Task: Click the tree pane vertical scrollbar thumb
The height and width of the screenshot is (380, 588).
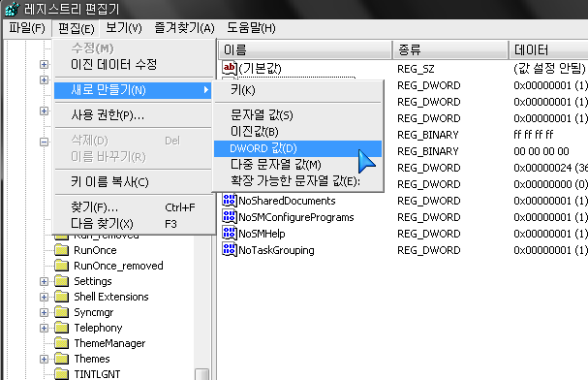Action: tap(201, 374)
